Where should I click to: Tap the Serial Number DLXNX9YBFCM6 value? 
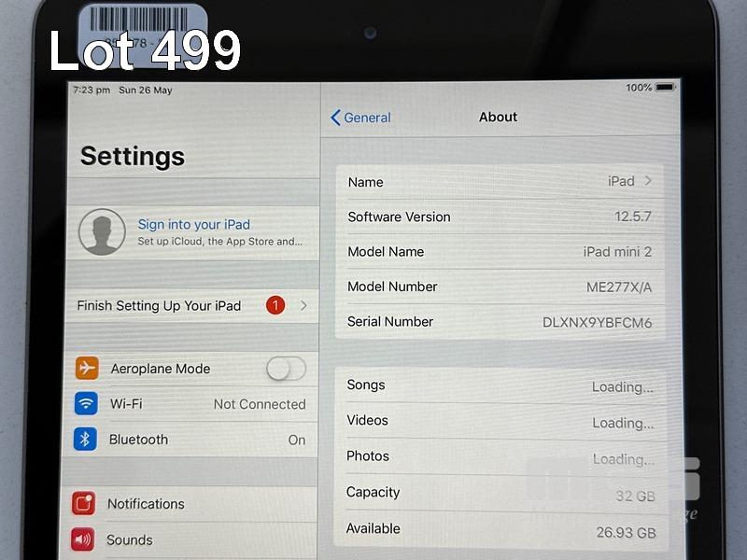click(x=597, y=322)
